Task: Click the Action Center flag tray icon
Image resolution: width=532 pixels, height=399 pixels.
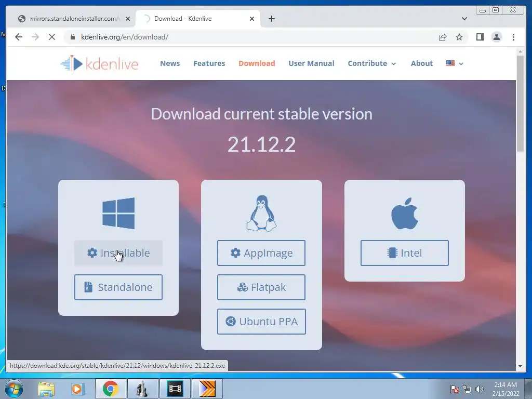Action: pyautogui.click(x=454, y=389)
